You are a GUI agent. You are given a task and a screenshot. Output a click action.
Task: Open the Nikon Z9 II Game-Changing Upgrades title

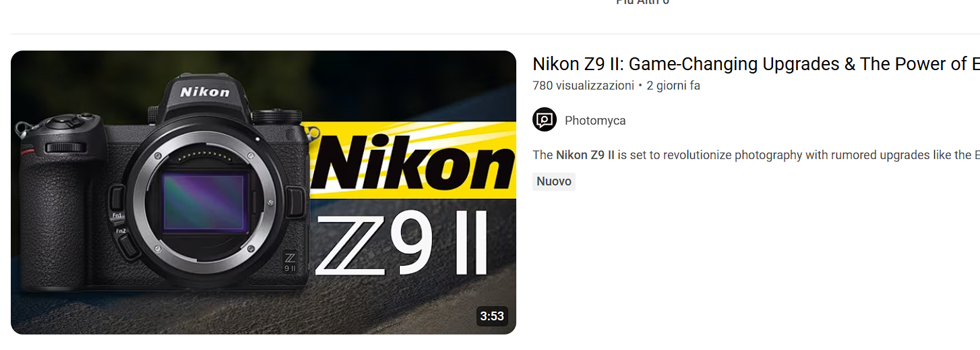(756, 64)
